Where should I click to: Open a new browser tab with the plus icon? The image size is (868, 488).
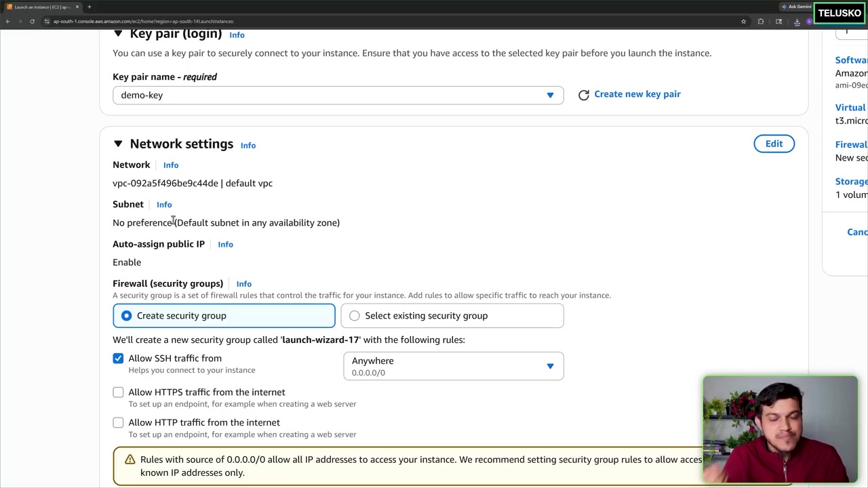click(89, 7)
